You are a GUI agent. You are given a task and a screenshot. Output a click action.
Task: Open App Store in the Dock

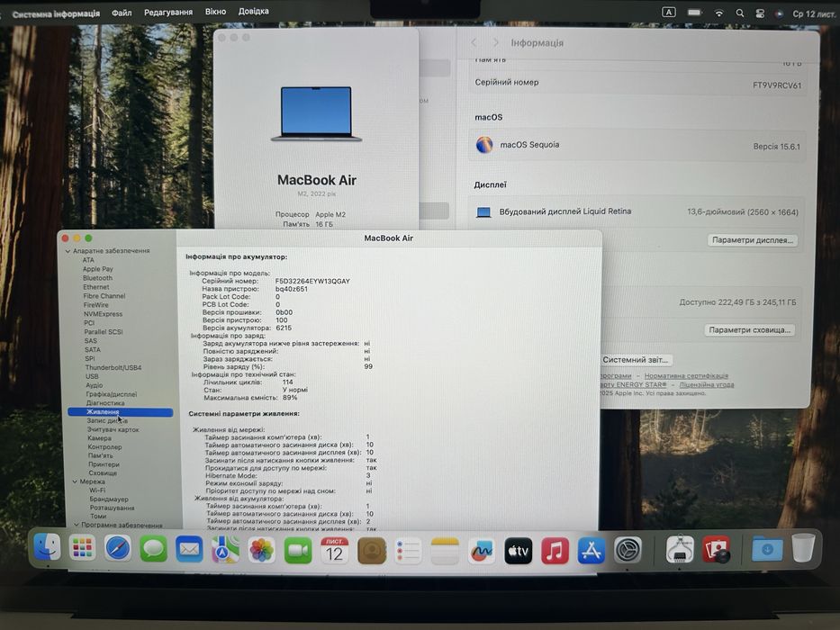(592, 551)
